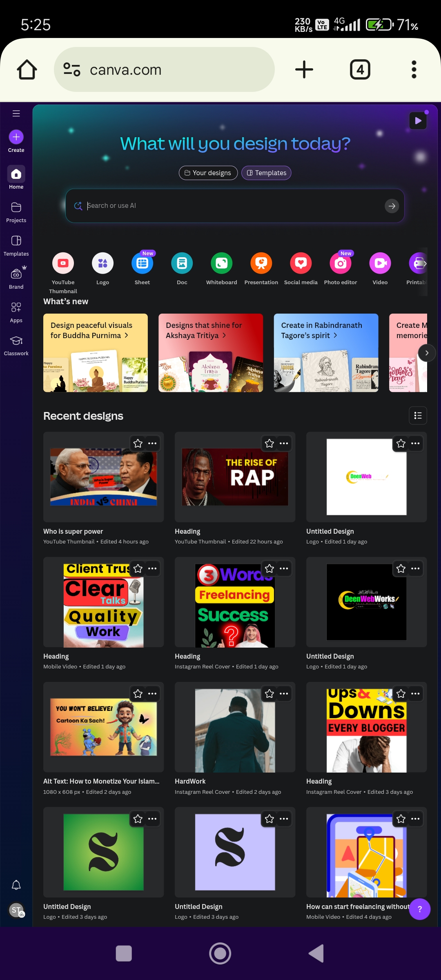Viewport: 441px width, 980px height.
Task: Open browser three-dot menu
Action: click(414, 69)
